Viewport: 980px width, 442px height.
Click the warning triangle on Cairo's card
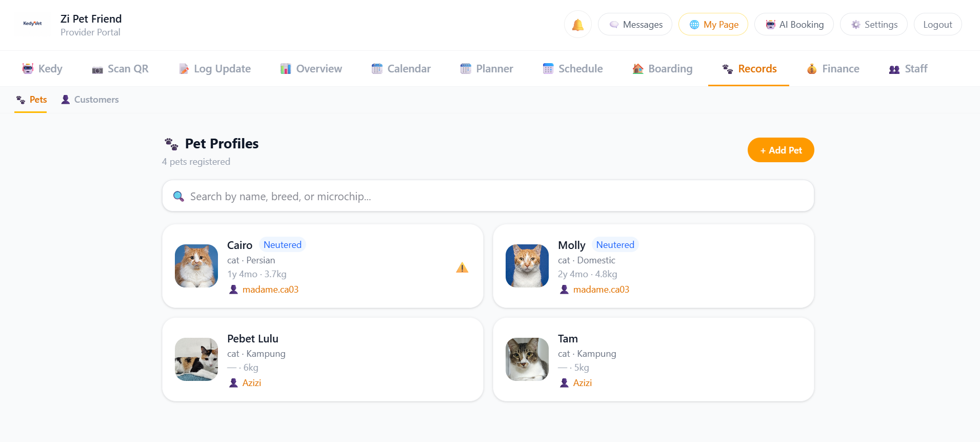click(462, 267)
